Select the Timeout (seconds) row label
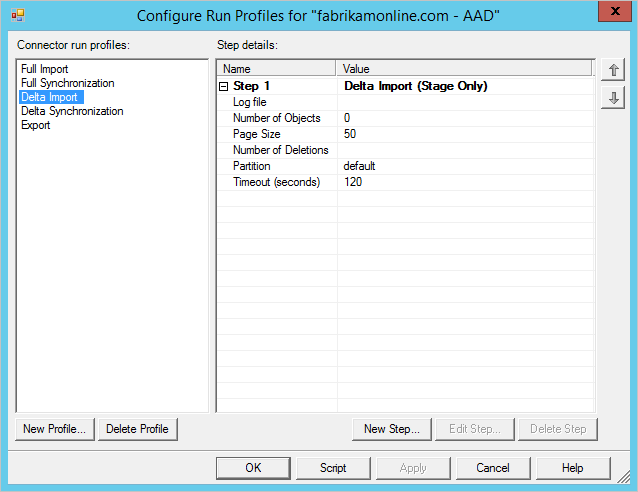 coord(276,182)
